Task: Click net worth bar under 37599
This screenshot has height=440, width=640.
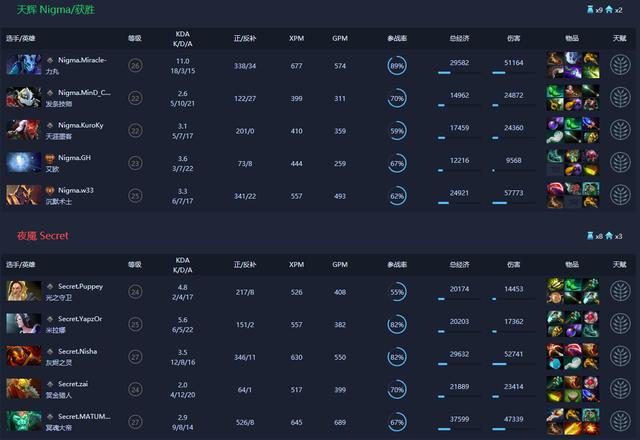Action: [459, 429]
